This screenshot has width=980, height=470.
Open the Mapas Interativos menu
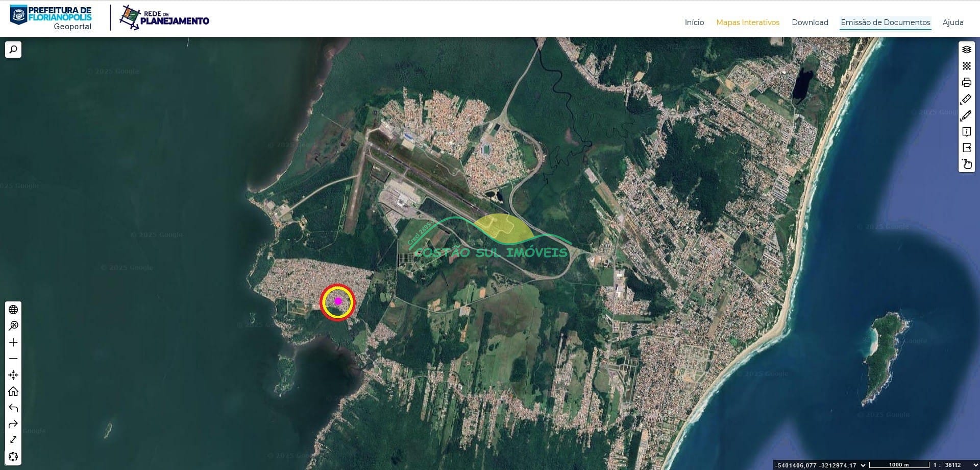pyautogui.click(x=747, y=22)
